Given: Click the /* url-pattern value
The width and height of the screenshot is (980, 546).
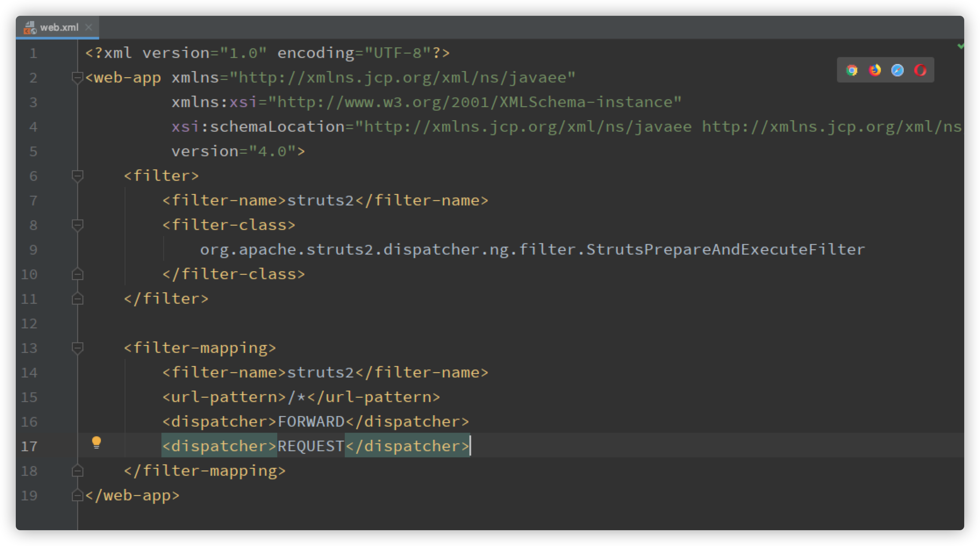Looking at the screenshot, I should pos(297,397).
